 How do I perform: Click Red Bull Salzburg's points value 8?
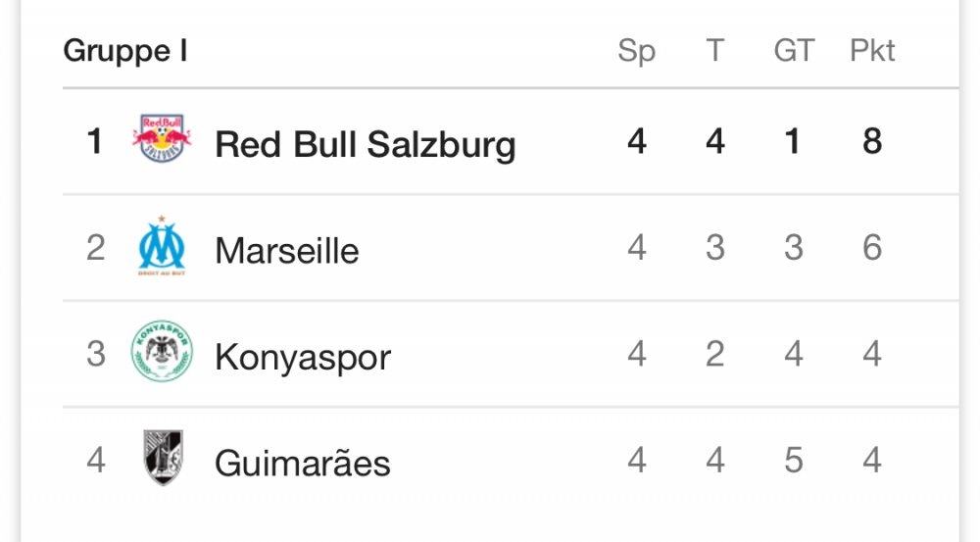[x=872, y=141]
